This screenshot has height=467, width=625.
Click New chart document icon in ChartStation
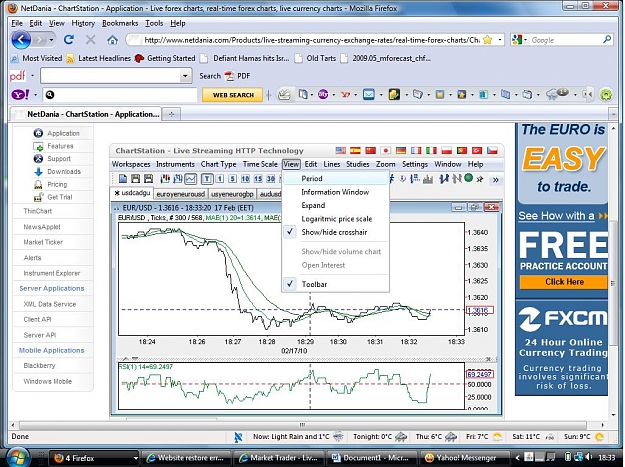[123, 179]
